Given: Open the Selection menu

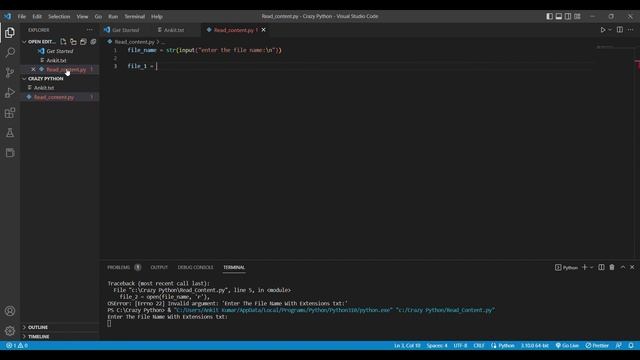Looking at the screenshot, I should (x=59, y=17).
